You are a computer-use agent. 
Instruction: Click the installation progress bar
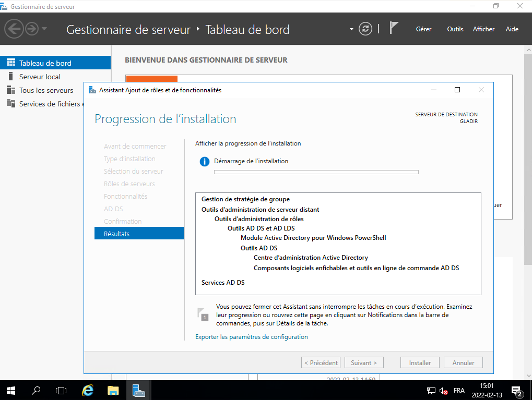click(316, 172)
